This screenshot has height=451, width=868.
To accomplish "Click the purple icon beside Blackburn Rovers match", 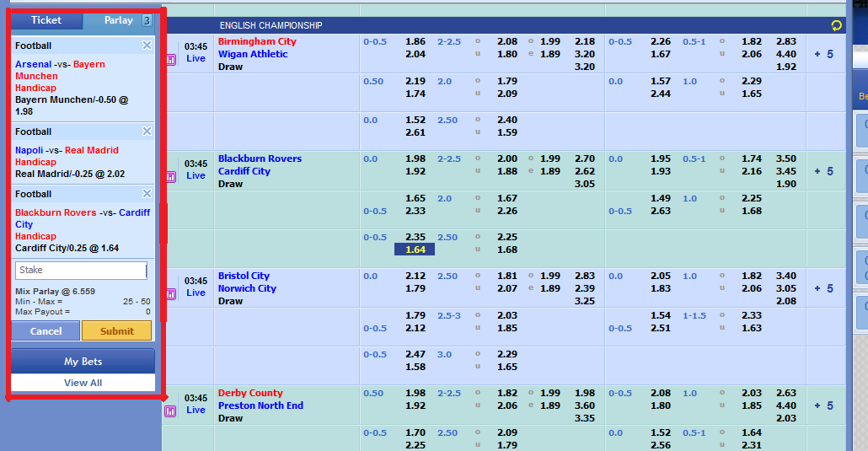I will 171,177.
